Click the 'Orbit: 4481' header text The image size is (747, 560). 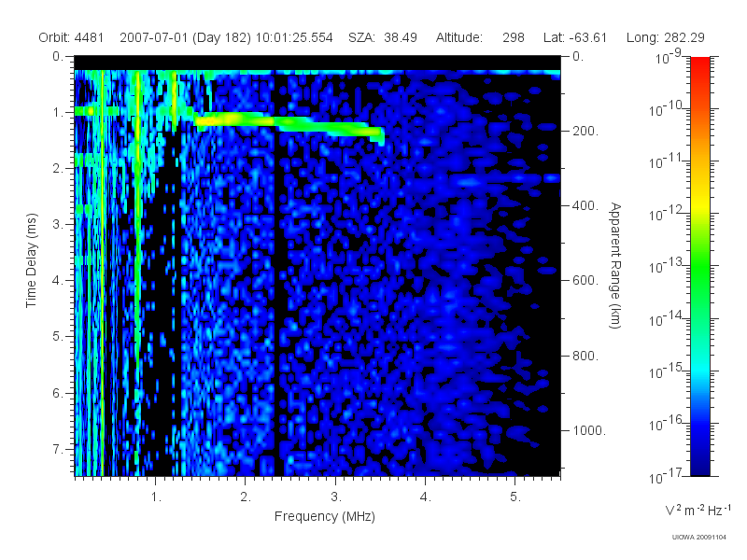[x=71, y=37]
